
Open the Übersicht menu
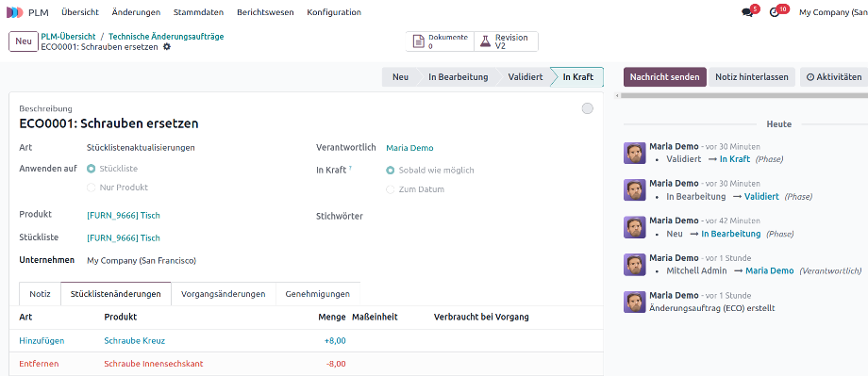pyautogui.click(x=80, y=12)
